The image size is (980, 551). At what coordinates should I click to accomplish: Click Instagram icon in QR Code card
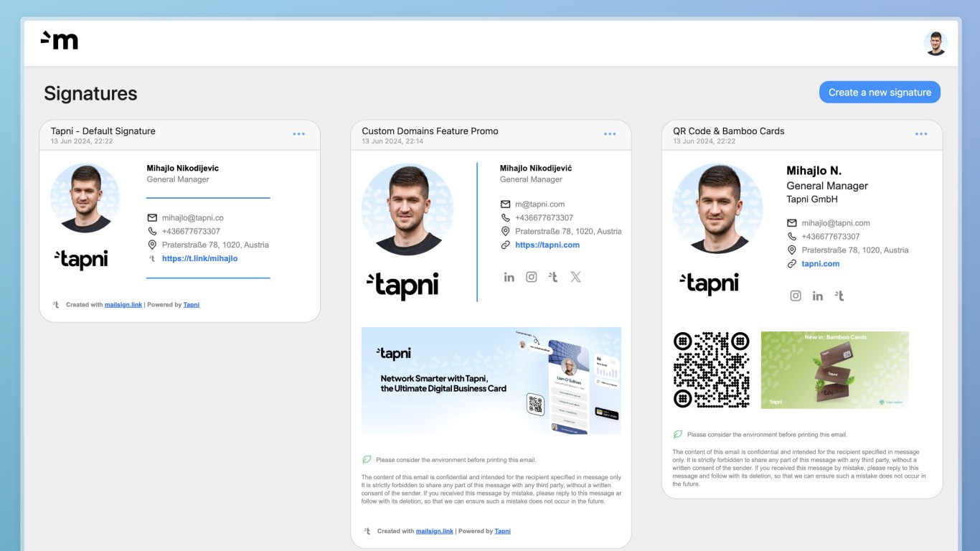(796, 296)
